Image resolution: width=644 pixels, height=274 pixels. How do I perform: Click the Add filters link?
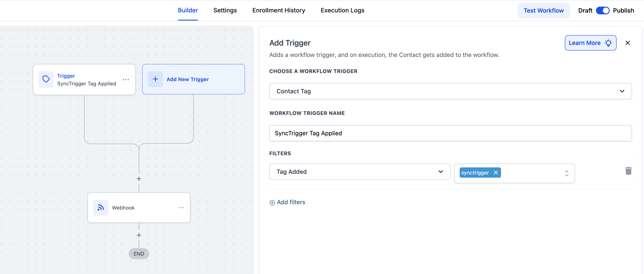click(x=291, y=202)
